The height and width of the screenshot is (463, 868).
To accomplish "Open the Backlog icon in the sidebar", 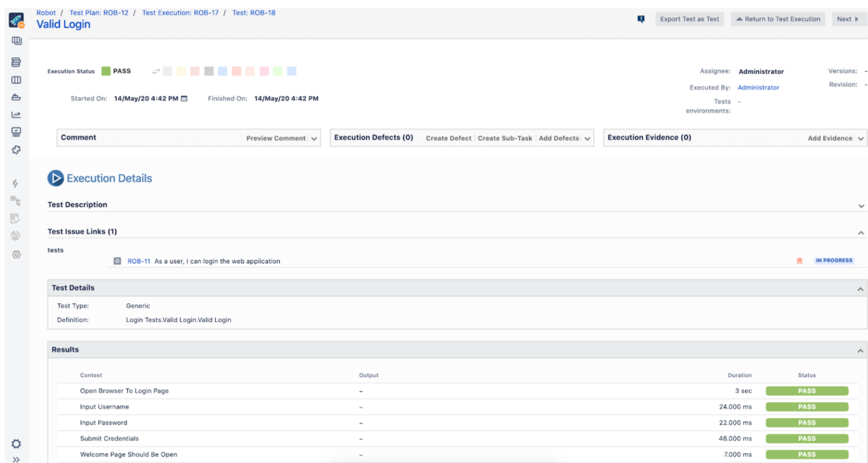I will coord(16,62).
